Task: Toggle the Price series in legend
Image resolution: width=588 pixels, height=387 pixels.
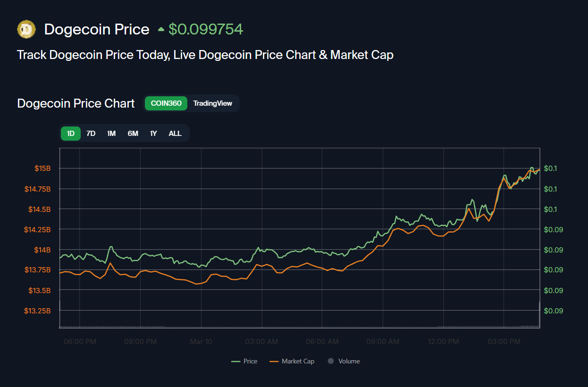Action: [244, 361]
